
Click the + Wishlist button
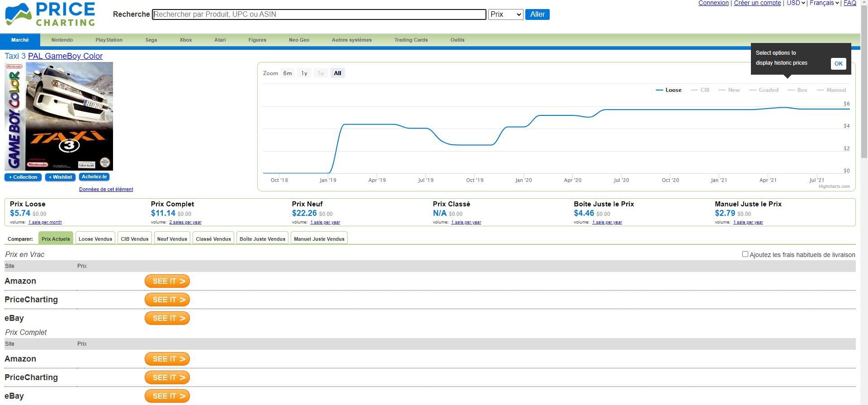(x=60, y=177)
